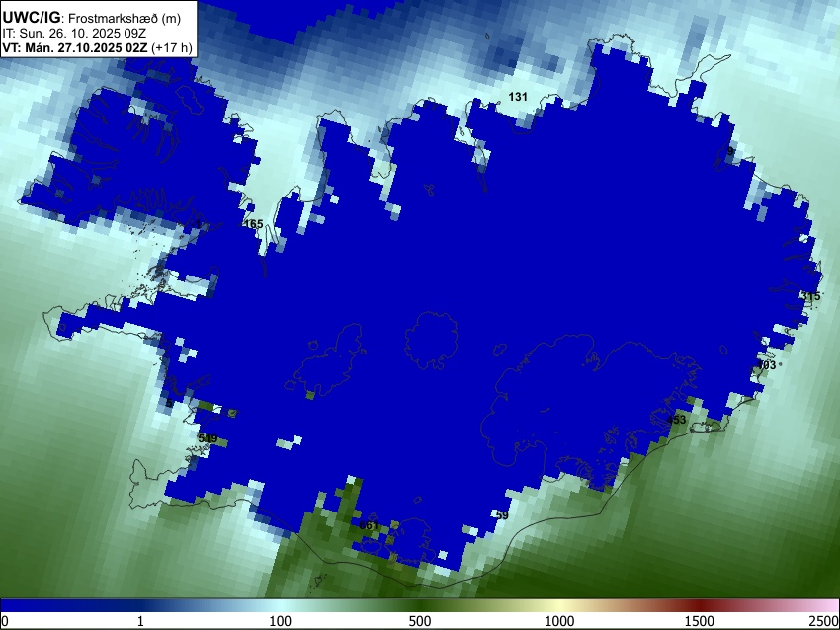
Task: Click the 315 value label on east coast
Action: [810, 296]
